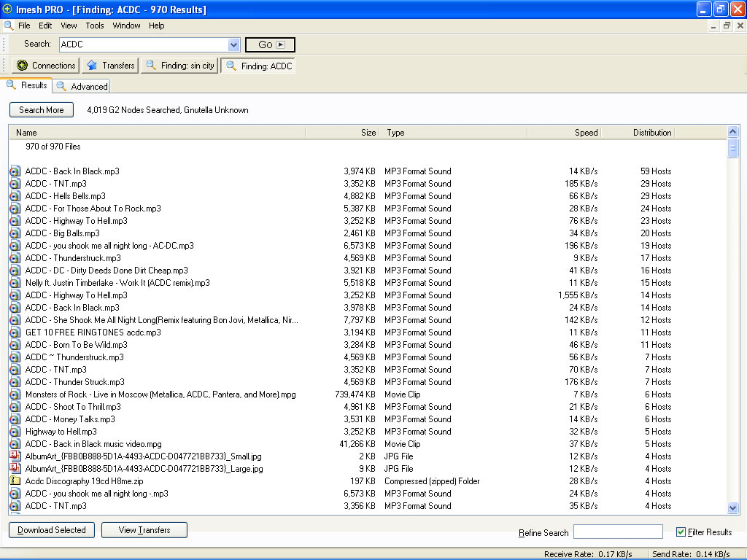This screenshot has width=747, height=560.
Task: Open the Tools menu
Action: point(95,26)
